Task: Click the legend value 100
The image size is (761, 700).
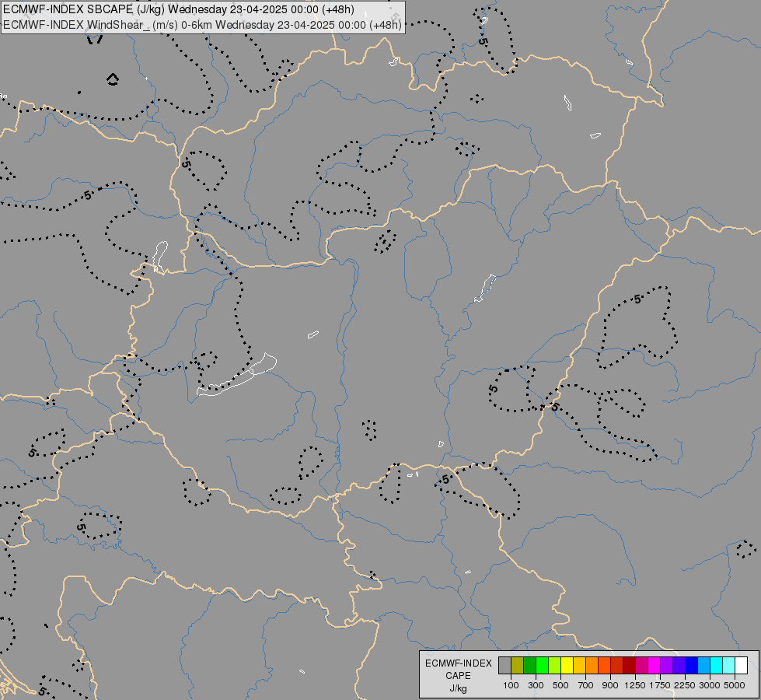Action: (511, 685)
